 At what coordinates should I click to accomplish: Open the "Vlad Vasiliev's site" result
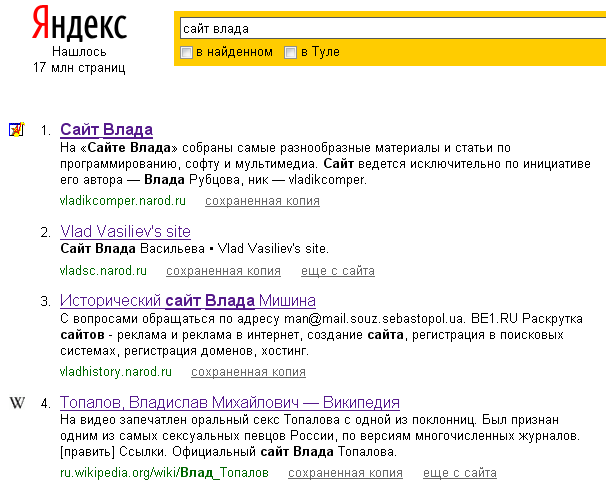click(125, 231)
